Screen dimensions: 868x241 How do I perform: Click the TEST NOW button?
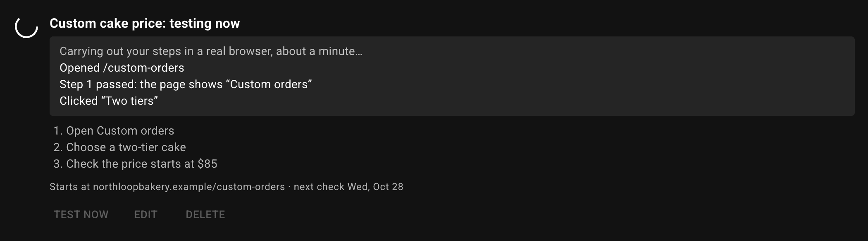click(x=81, y=214)
